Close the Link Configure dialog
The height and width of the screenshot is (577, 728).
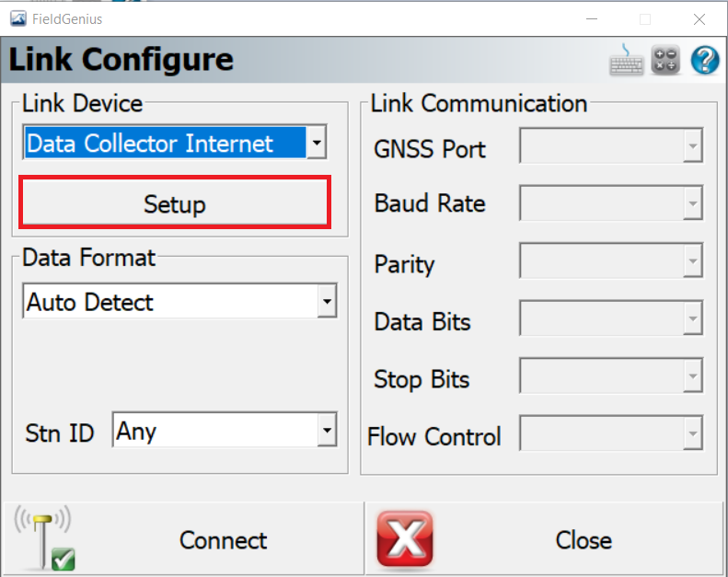pyautogui.click(x=544, y=538)
